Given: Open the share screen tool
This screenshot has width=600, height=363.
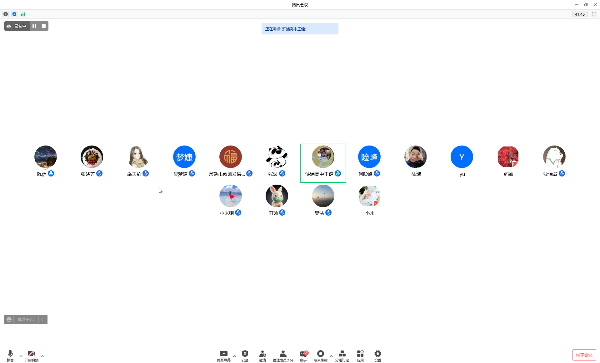Looking at the screenshot, I should [x=223, y=355].
